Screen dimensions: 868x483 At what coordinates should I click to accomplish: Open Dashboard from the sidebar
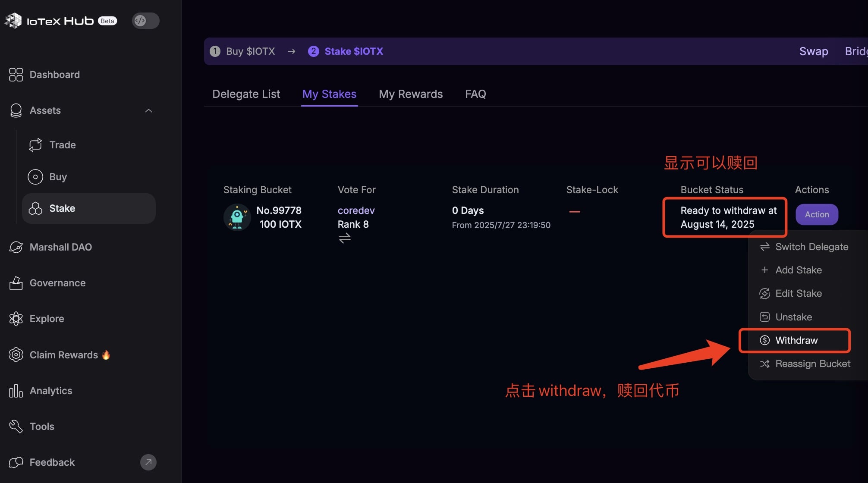pos(54,75)
